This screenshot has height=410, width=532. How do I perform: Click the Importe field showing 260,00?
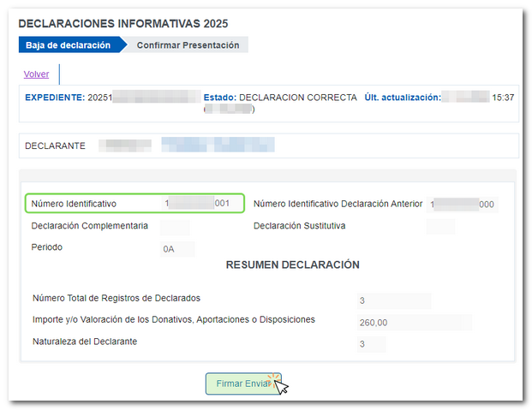click(x=413, y=322)
